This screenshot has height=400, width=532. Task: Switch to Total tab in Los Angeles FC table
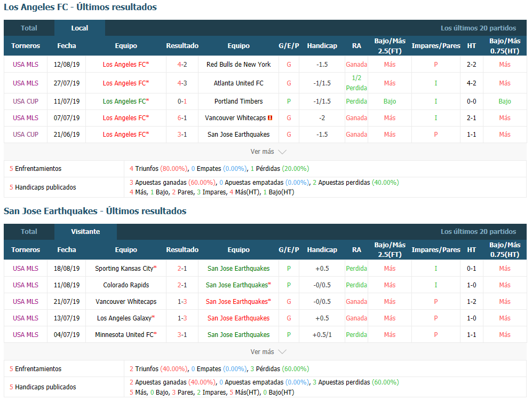pyautogui.click(x=29, y=28)
